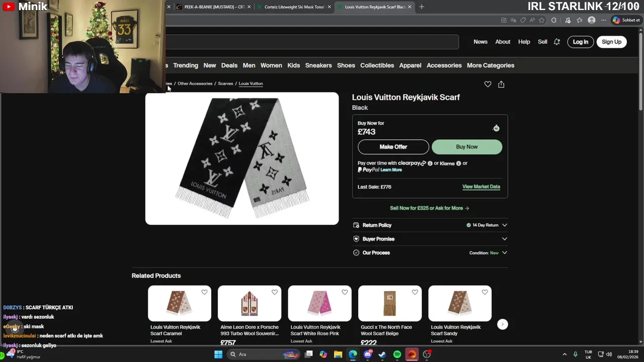Open browser settings and more menu

click(x=603, y=20)
